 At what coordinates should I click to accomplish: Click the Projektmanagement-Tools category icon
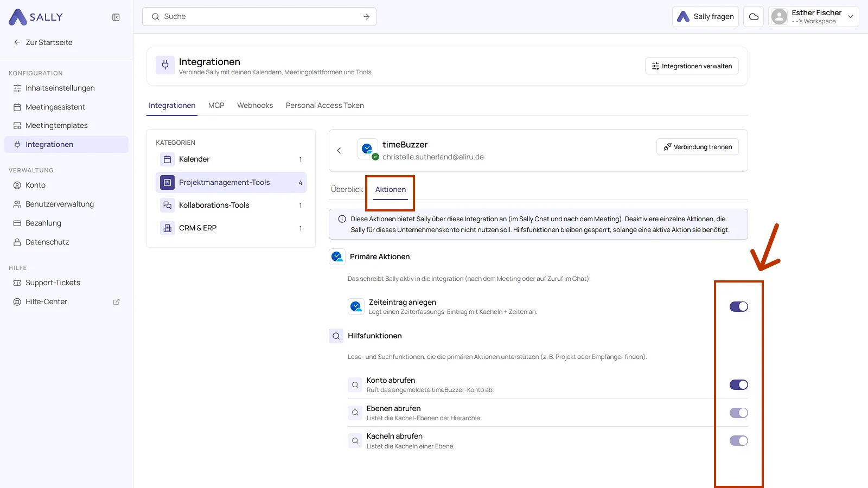point(167,183)
